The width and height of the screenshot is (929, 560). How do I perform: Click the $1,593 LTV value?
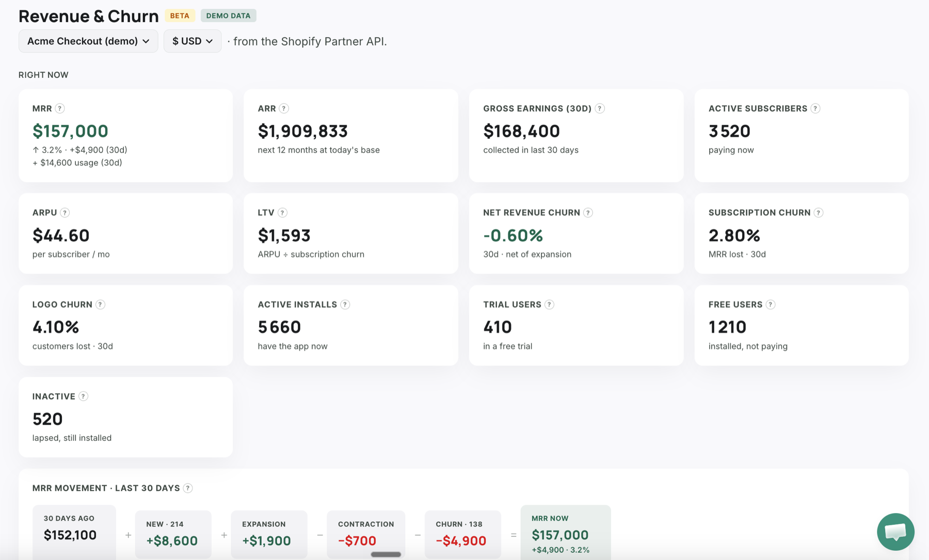[x=284, y=235]
